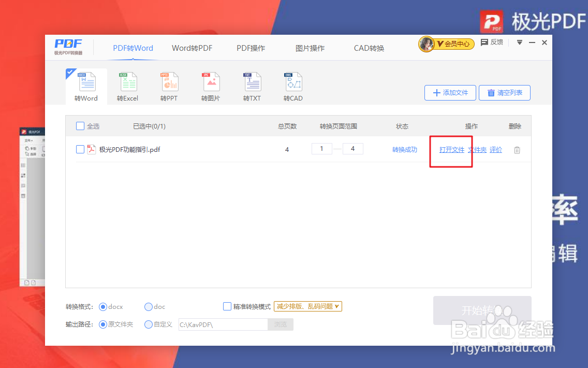
Task: Click the 添加文件 button
Action: [450, 93]
